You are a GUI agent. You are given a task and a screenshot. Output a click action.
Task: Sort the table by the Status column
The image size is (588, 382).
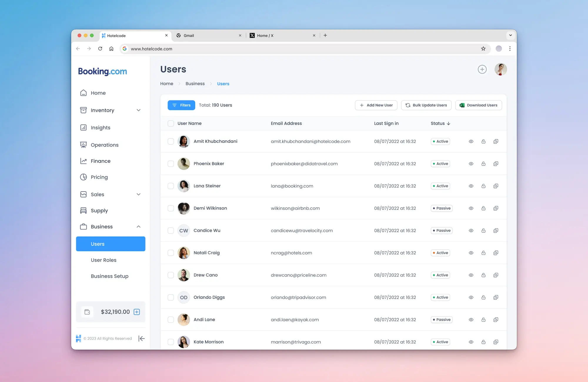[440, 123]
